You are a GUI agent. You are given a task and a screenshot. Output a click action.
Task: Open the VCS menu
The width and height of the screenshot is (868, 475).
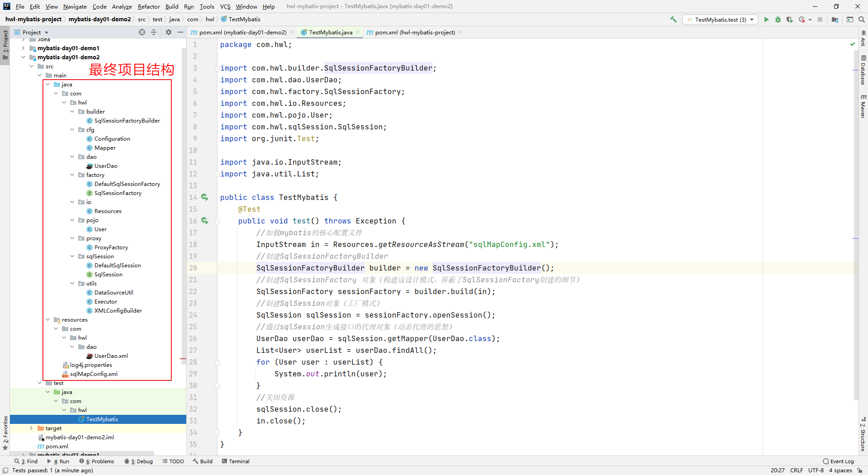tap(225, 6)
